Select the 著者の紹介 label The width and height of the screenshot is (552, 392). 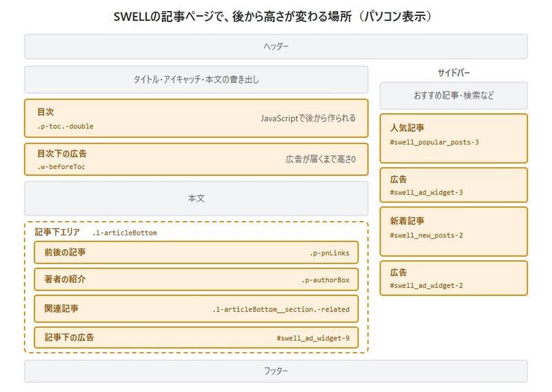point(65,279)
